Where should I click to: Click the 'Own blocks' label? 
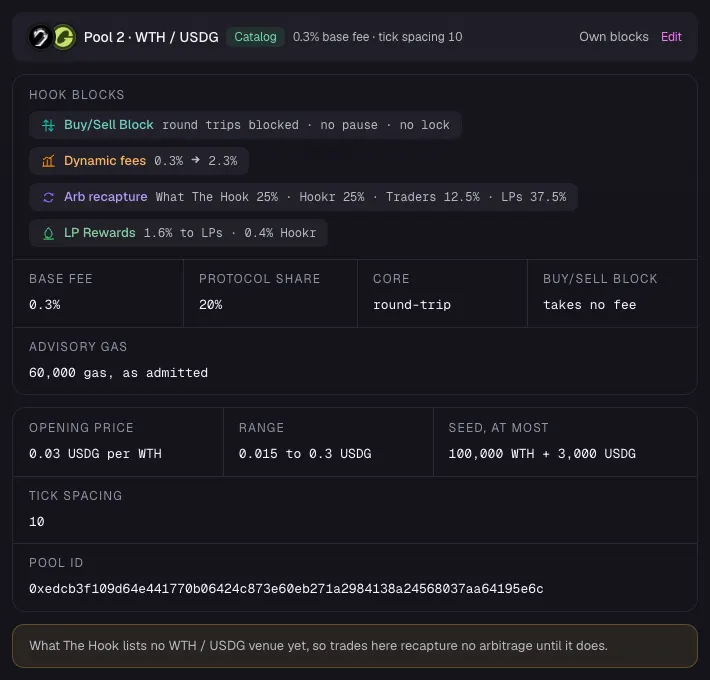click(614, 37)
